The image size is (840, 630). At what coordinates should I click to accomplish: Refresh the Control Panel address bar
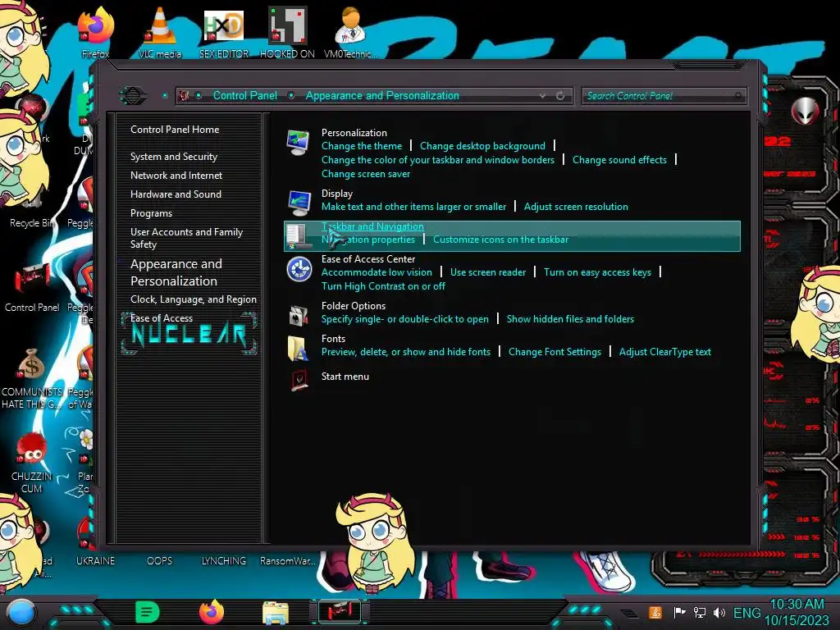pos(560,96)
